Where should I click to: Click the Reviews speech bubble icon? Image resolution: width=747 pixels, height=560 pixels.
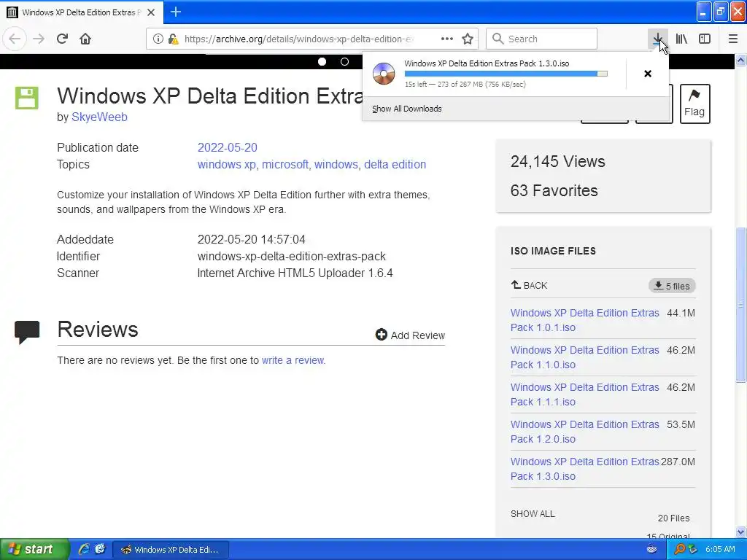click(27, 332)
